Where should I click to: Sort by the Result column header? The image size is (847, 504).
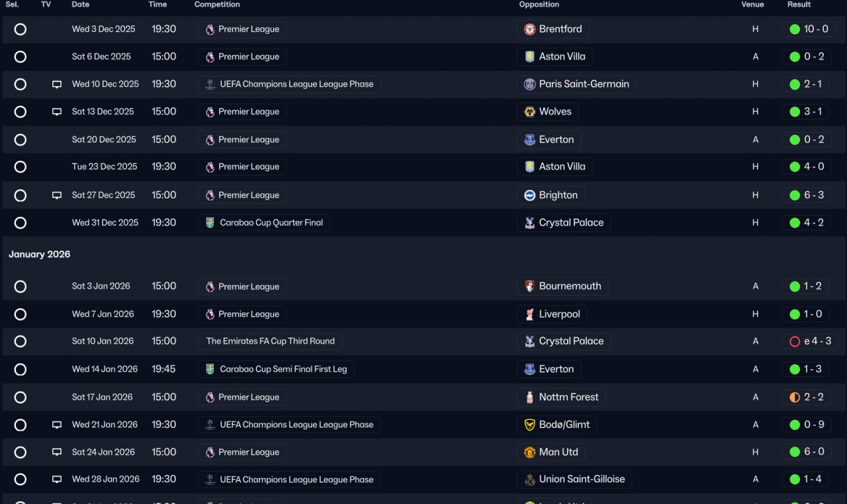pyautogui.click(x=799, y=5)
